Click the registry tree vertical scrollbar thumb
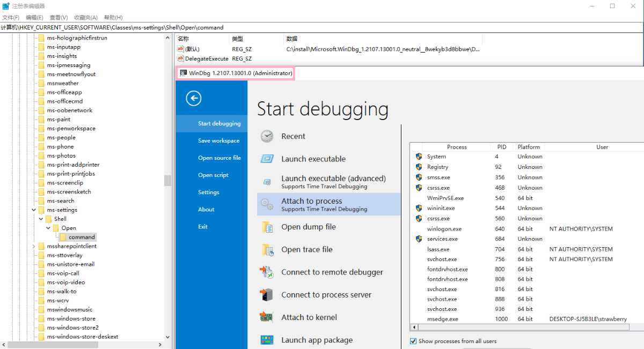The height and width of the screenshot is (349, 644). (x=167, y=180)
